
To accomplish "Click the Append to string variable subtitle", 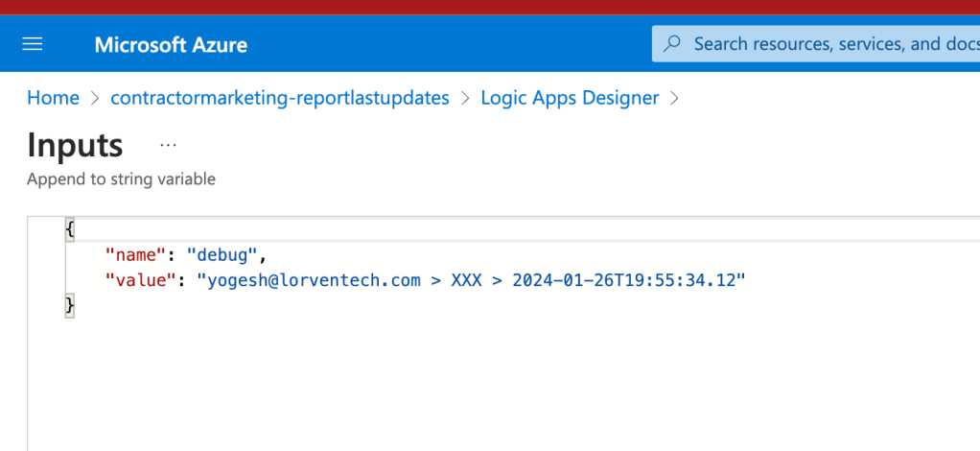I will [121, 179].
